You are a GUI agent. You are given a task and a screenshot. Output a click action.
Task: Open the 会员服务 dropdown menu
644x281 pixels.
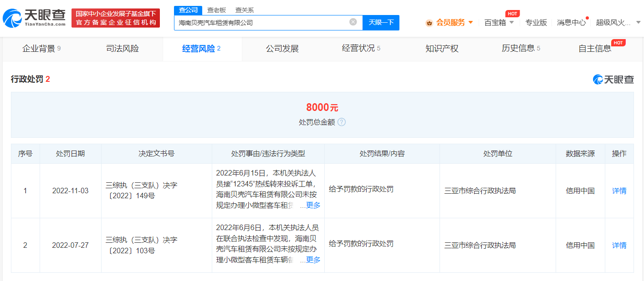[448, 22]
